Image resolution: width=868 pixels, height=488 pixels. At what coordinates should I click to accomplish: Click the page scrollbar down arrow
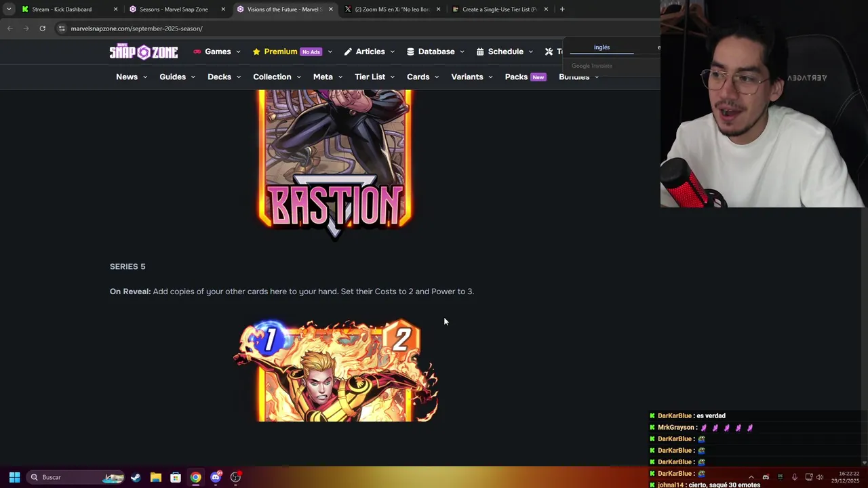[x=864, y=462]
